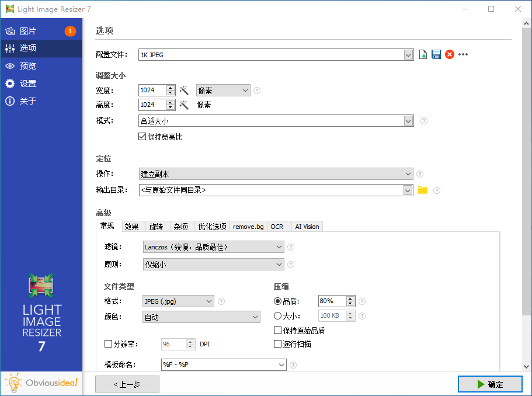
Task: Browse output folder with yellow folder icon
Action: pos(422,190)
